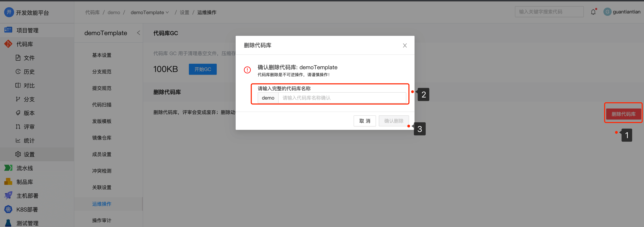Image resolution: width=644 pixels, height=227 pixels.
Task: Click the 测试管理 flask icon
Action: (8, 223)
